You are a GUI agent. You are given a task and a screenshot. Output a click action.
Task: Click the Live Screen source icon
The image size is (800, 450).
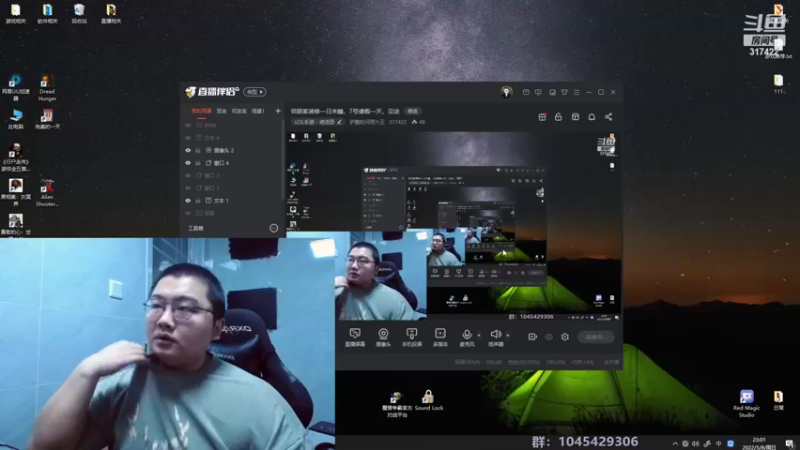point(355,337)
